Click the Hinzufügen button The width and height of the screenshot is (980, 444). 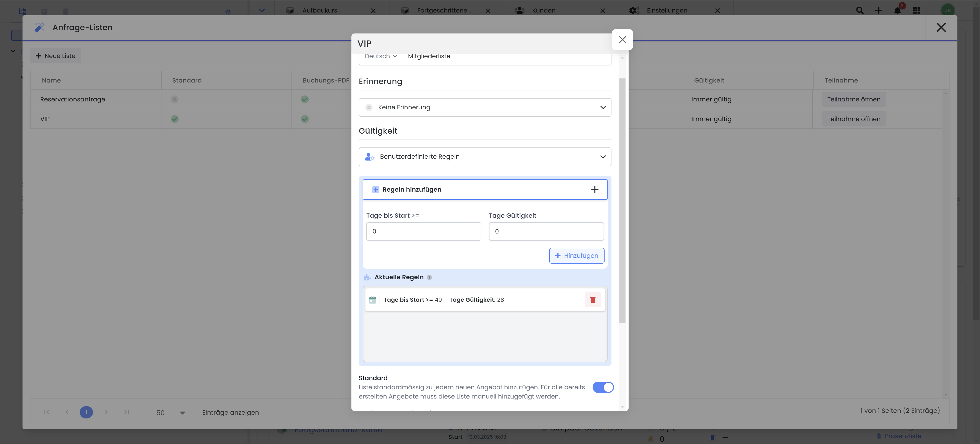coord(576,255)
